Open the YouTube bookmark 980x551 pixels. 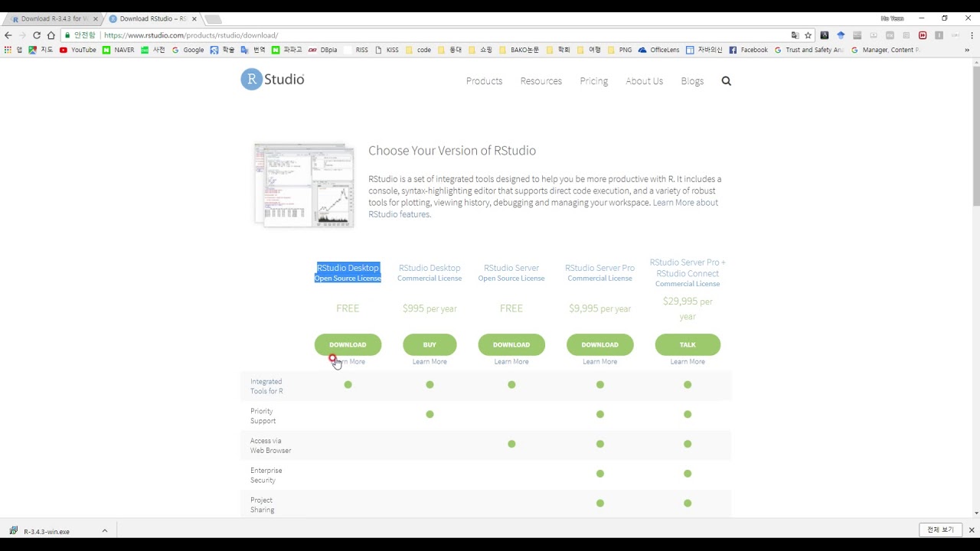(78, 50)
